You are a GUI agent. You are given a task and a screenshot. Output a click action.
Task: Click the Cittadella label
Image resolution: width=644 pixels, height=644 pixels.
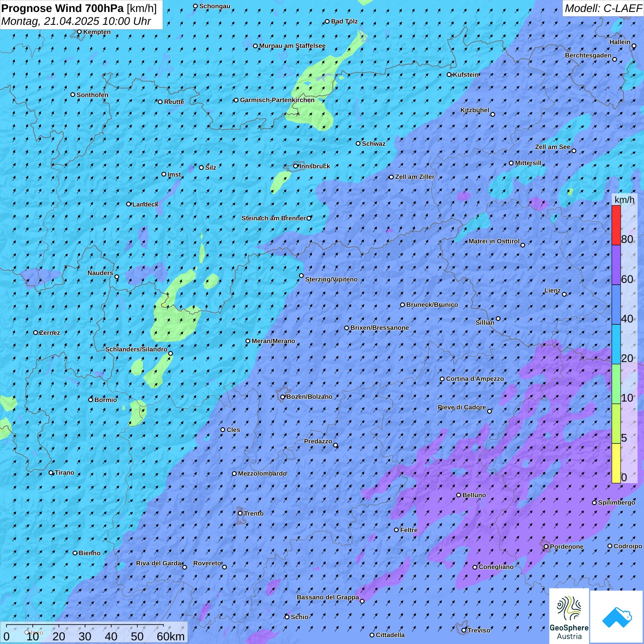point(390,635)
